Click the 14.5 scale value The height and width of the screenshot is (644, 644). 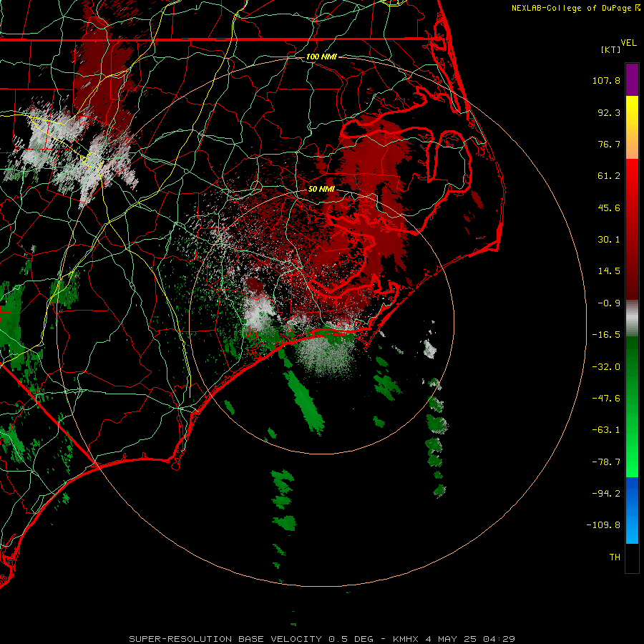pyautogui.click(x=609, y=271)
